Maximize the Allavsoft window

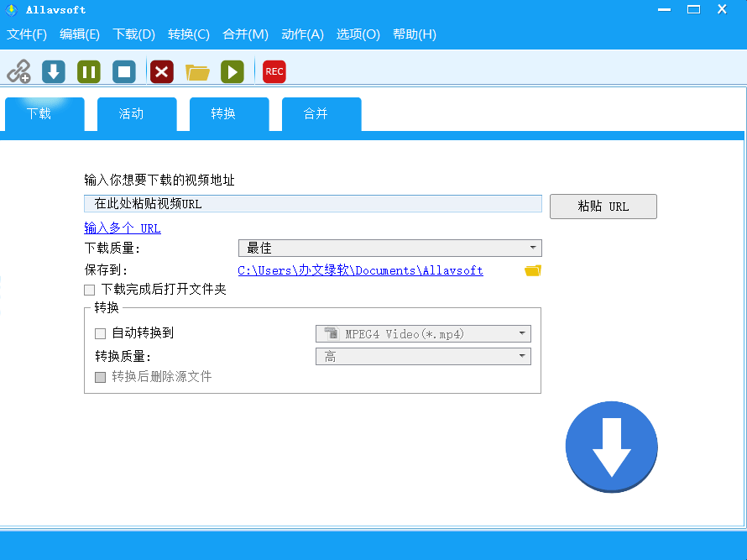pyautogui.click(x=693, y=9)
